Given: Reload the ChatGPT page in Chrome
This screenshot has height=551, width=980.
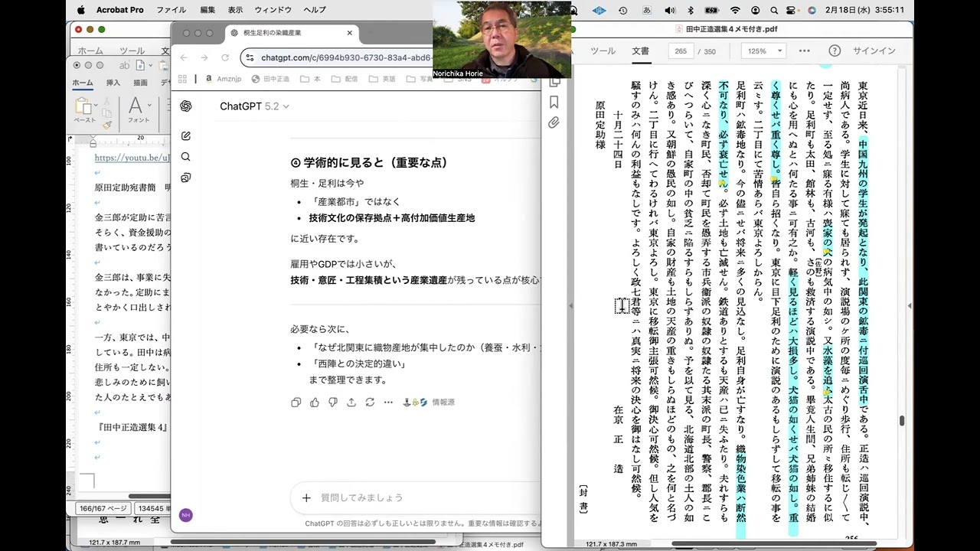Looking at the screenshot, I should coord(225,57).
